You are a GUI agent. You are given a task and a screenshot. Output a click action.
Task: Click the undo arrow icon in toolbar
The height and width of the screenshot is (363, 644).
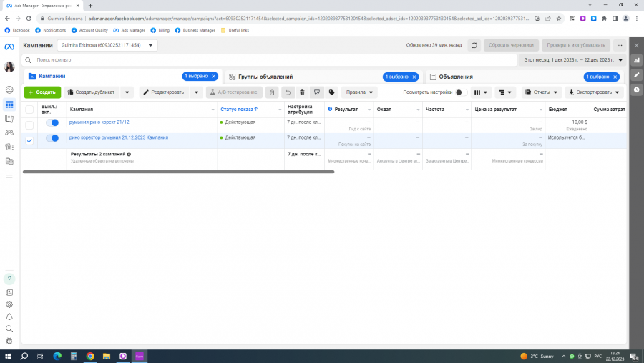point(288,92)
